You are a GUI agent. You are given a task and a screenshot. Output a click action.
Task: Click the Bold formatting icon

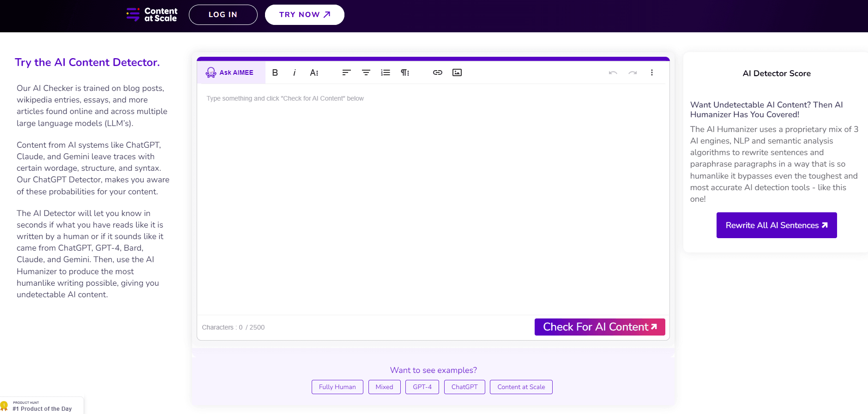pyautogui.click(x=275, y=72)
